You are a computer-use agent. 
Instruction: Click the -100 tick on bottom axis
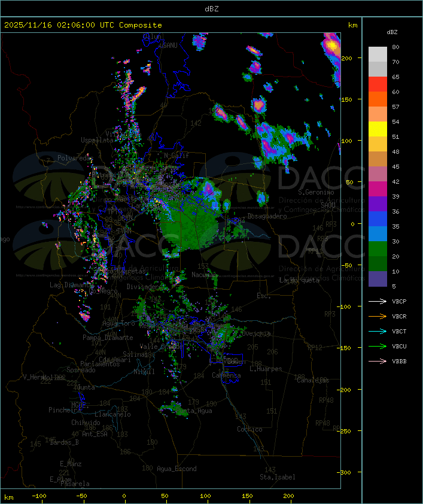point(39,496)
